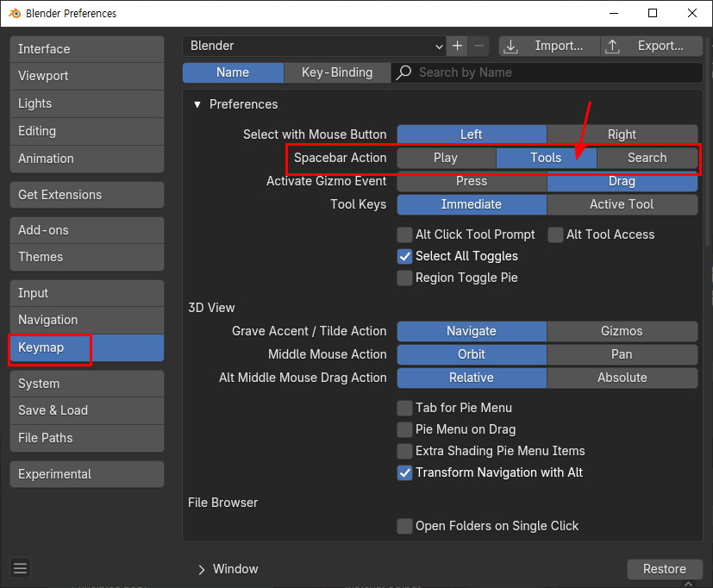Set Grave Accent / Tilde Action to Navigate

point(472,331)
